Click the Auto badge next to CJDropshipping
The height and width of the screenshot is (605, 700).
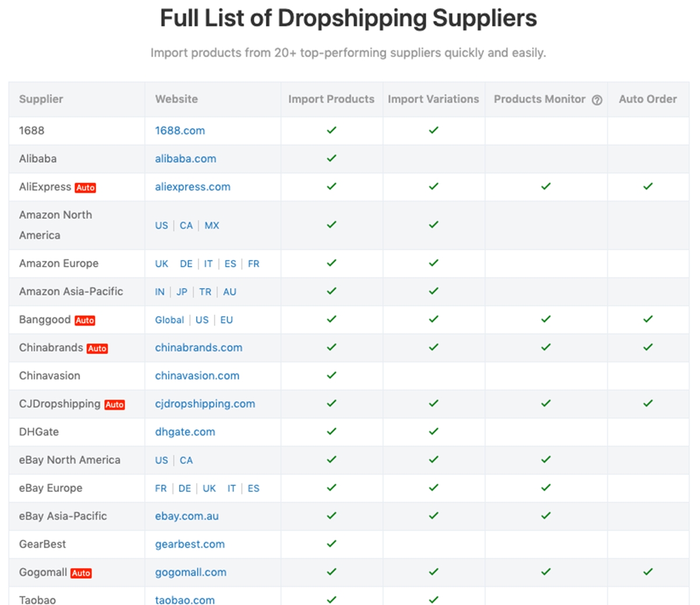[114, 404]
